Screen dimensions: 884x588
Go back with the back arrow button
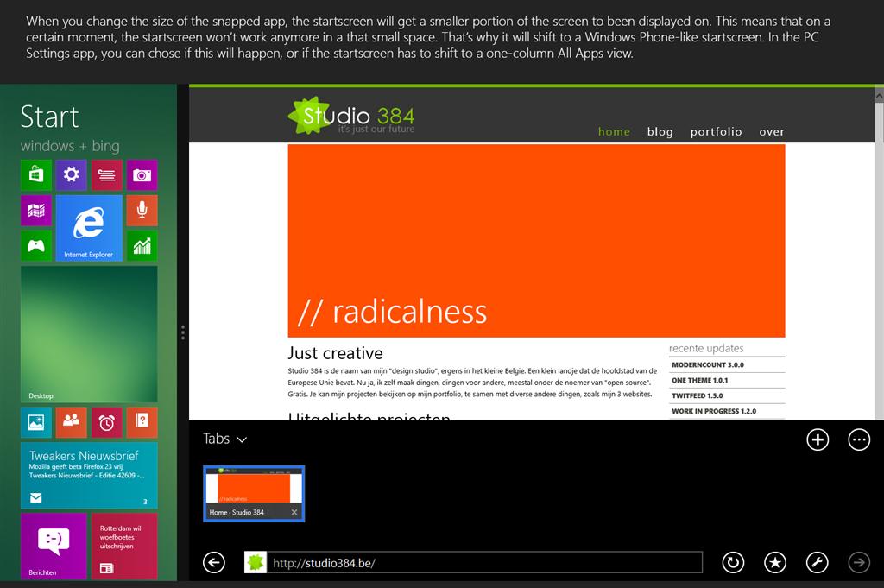tap(214, 562)
